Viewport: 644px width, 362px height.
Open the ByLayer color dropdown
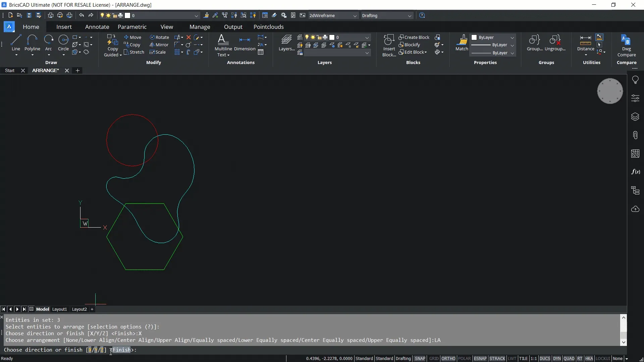(x=493, y=37)
